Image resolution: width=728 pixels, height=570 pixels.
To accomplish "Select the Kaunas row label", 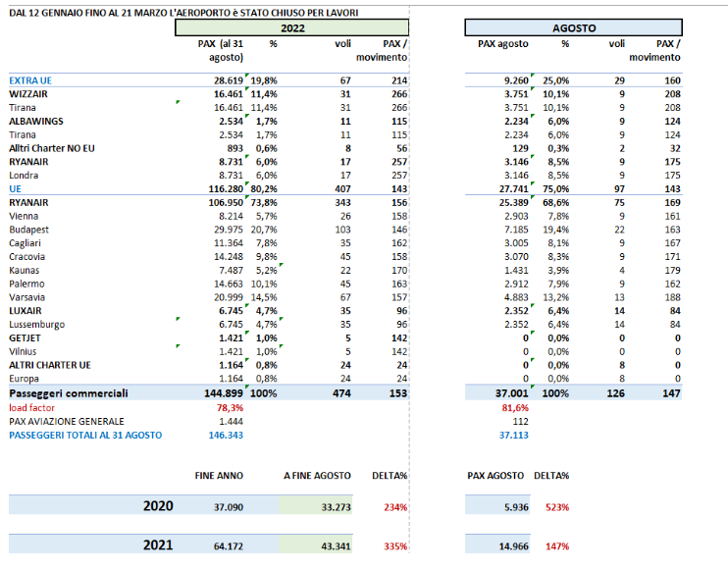I will 25,270.
